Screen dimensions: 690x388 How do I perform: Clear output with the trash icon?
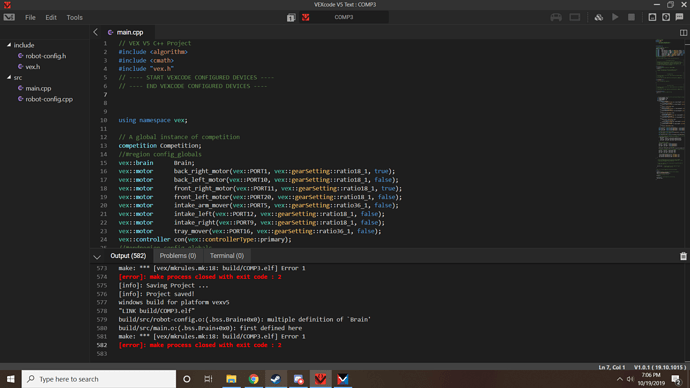pyautogui.click(x=683, y=256)
